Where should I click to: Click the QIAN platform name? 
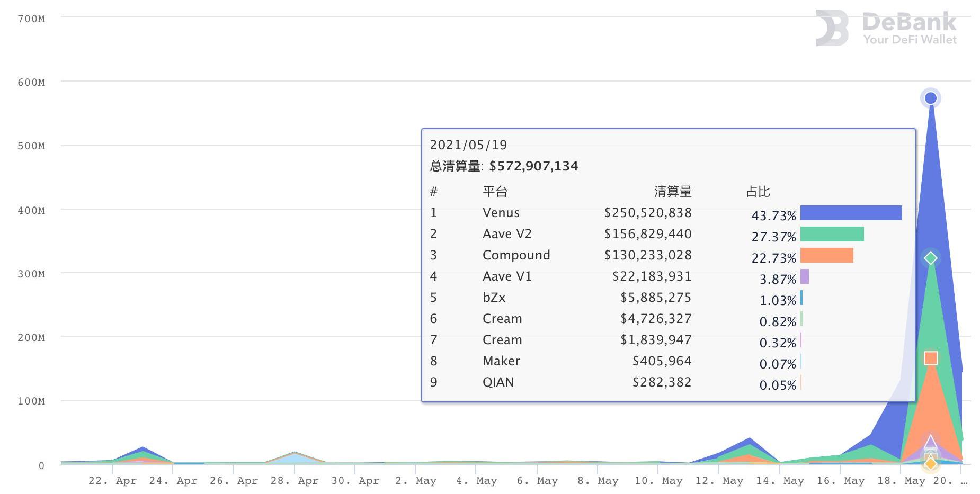tap(498, 382)
